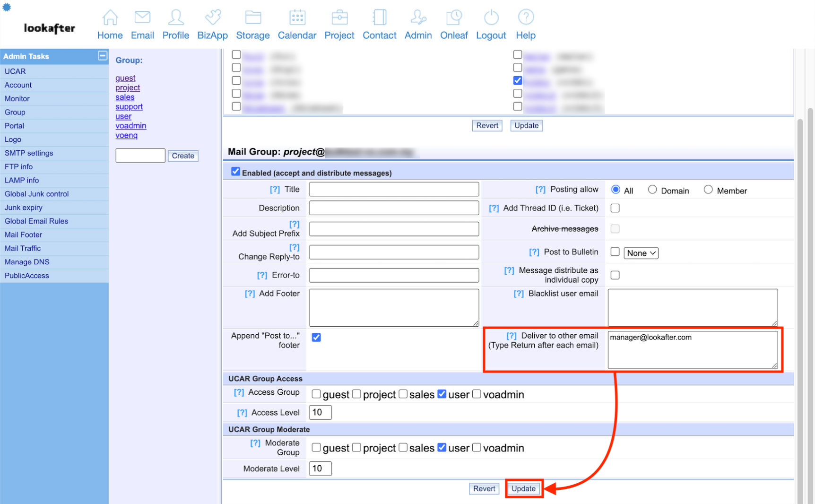Open SMTP settings in Admin Tasks
Screen dimensions: 815x504
29,153
